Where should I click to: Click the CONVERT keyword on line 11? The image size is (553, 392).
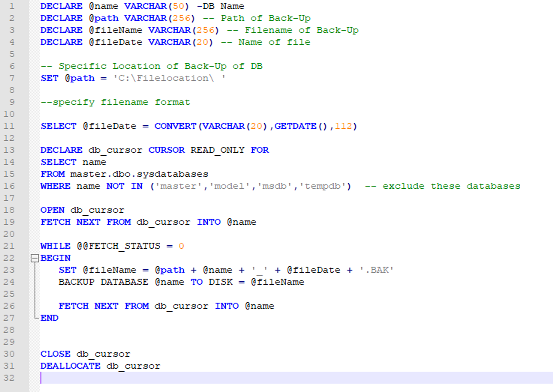pyautogui.click(x=176, y=126)
